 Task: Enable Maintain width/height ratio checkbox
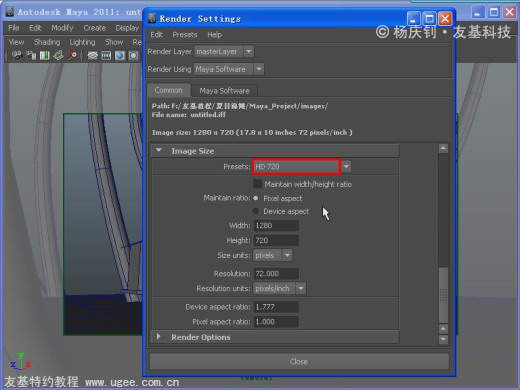click(257, 184)
